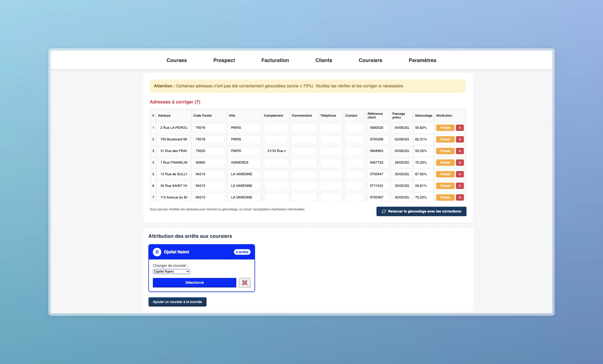This screenshot has width=603, height=364.
Task: Open the Paramètres menu
Action: coord(422,60)
